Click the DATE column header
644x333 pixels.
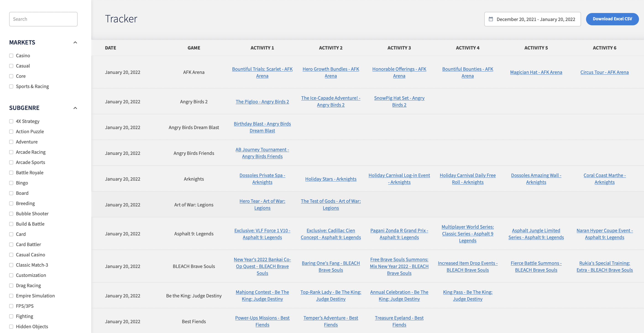[110, 48]
